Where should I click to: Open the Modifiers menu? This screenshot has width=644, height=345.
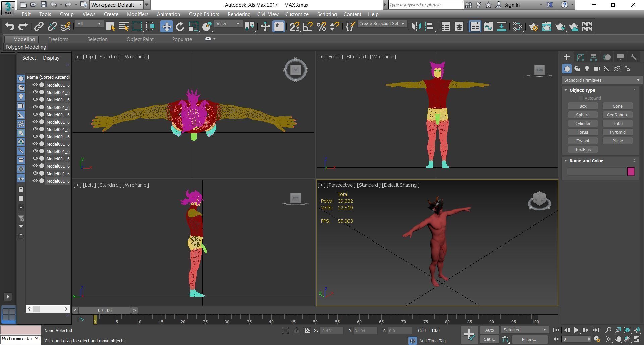[138, 14]
